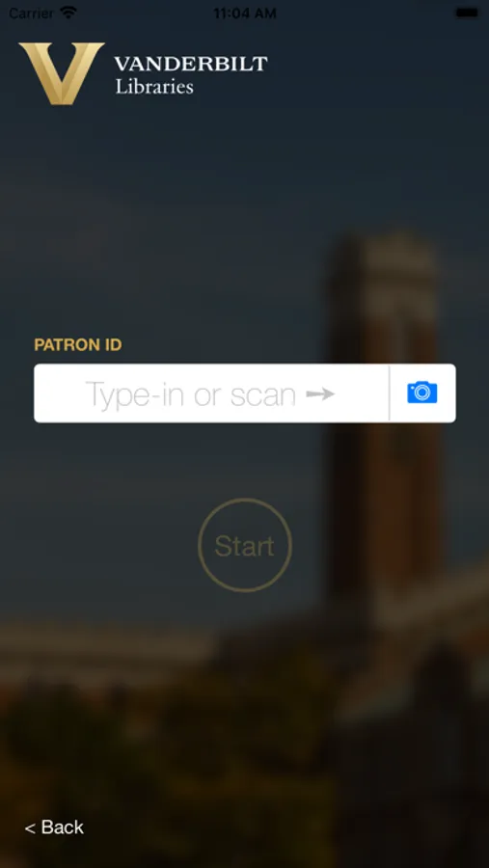Tap the less-than chevron beside Back

[30, 828]
